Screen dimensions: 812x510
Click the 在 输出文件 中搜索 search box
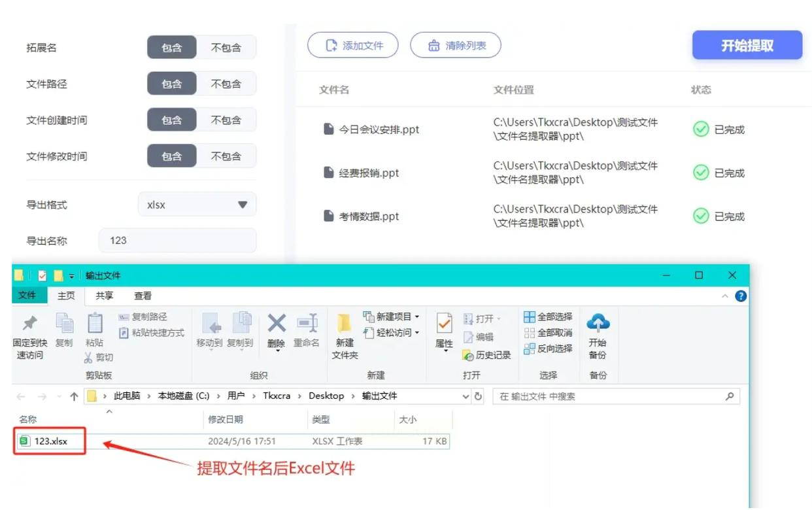(x=617, y=396)
